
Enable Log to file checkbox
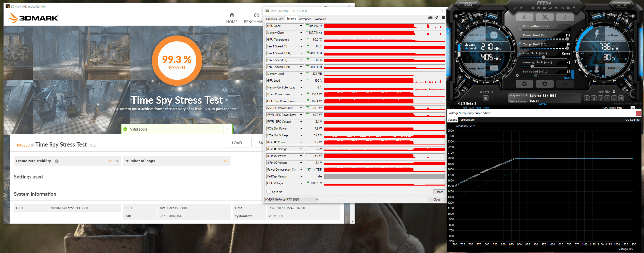(268, 192)
